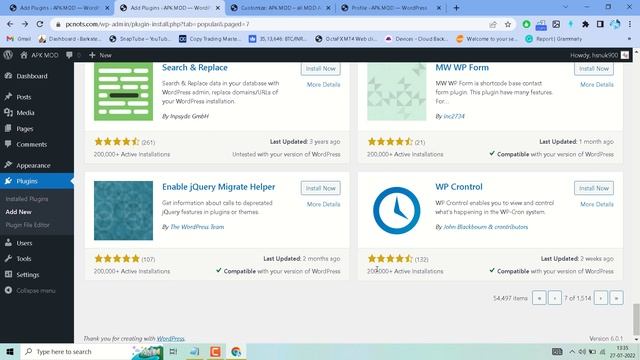
Task: Open Add New plugins submenu
Action: [x=18, y=212]
